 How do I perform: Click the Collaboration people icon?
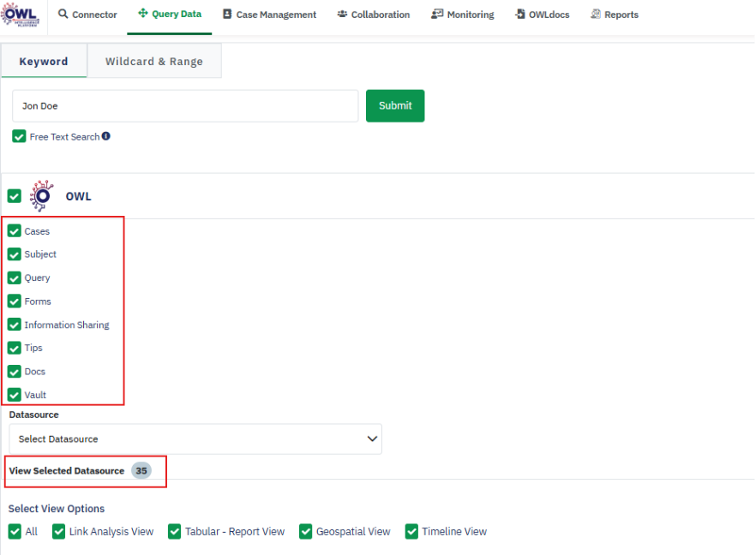click(x=344, y=14)
